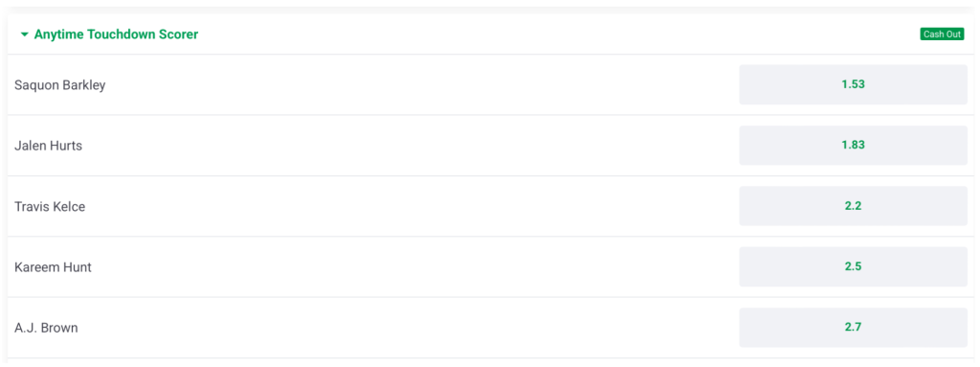Select Jalen Hurts odds 1.83
The height and width of the screenshot is (367, 980).
click(853, 146)
